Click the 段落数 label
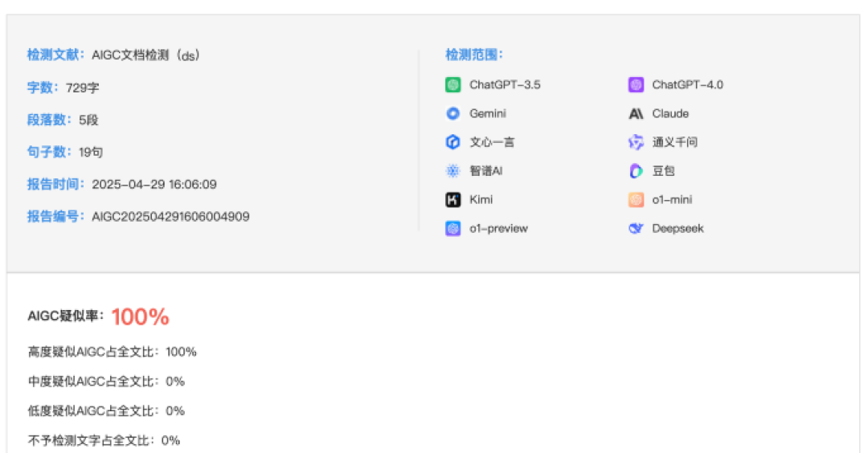 tap(49, 120)
